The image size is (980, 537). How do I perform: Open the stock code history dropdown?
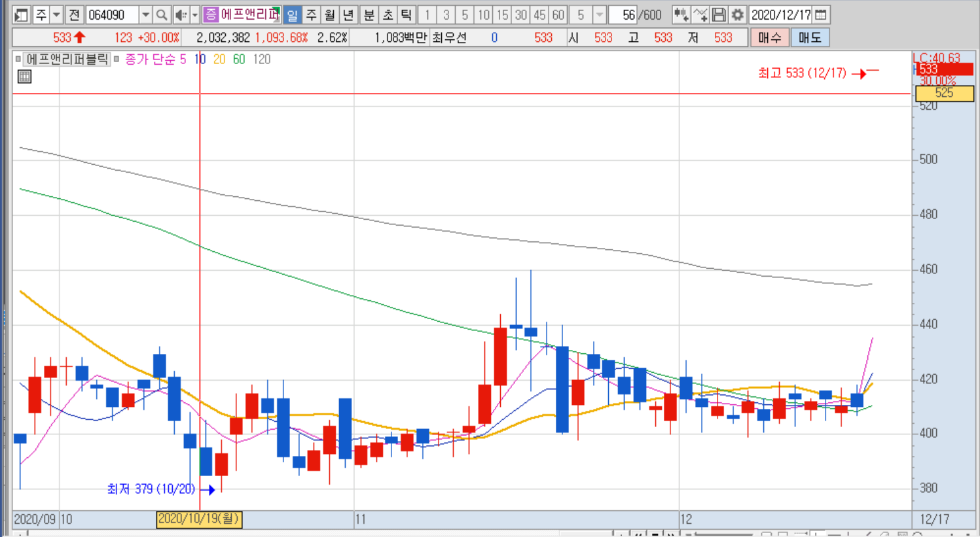click(x=145, y=14)
